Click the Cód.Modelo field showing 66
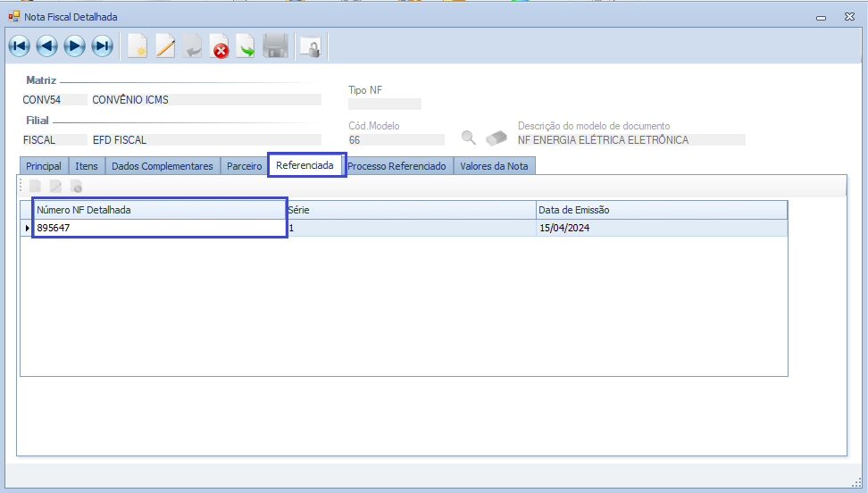 [x=396, y=140]
